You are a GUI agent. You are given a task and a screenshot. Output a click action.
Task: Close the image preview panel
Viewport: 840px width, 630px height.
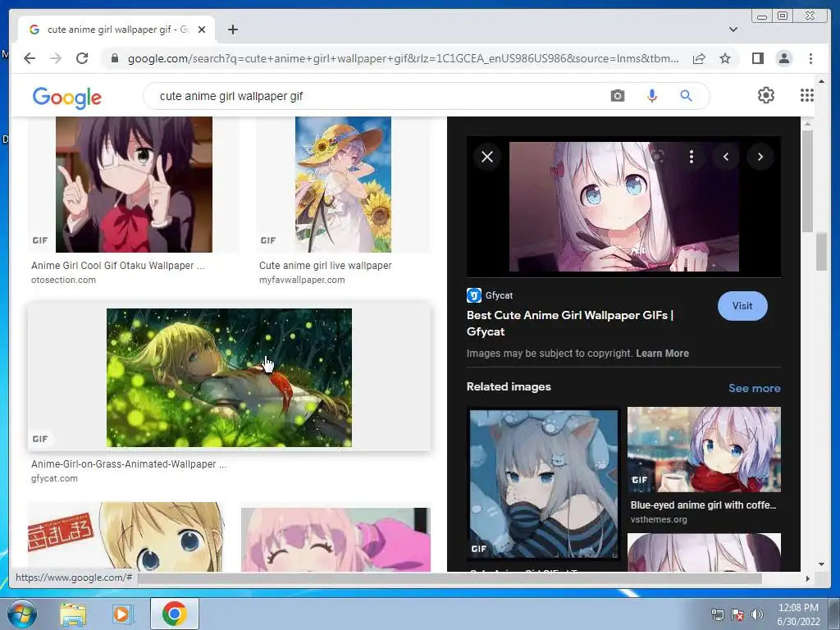tap(487, 157)
